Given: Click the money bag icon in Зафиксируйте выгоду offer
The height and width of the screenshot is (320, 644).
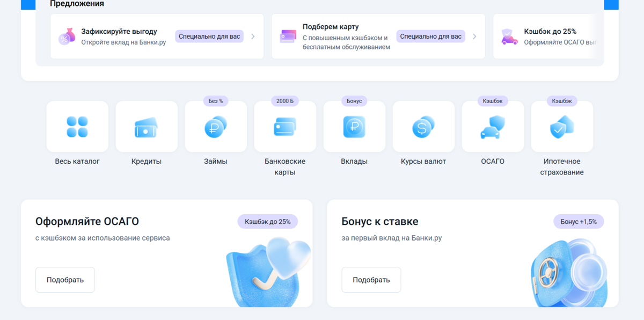Looking at the screenshot, I should coord(67,37).
